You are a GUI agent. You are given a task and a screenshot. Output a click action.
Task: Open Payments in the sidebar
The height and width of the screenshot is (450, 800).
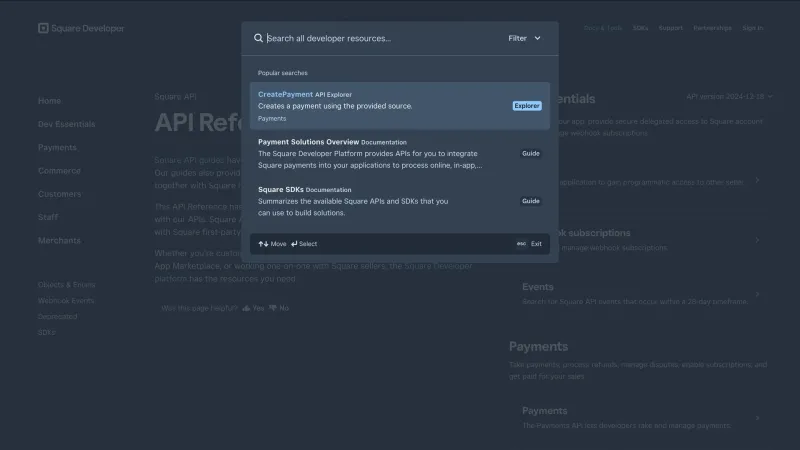(57, 147)
